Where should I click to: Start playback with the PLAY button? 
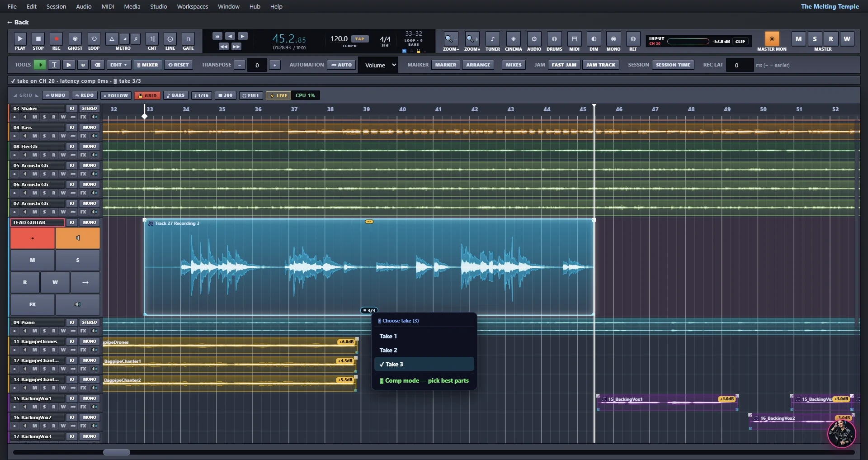[x=20, y=39]
